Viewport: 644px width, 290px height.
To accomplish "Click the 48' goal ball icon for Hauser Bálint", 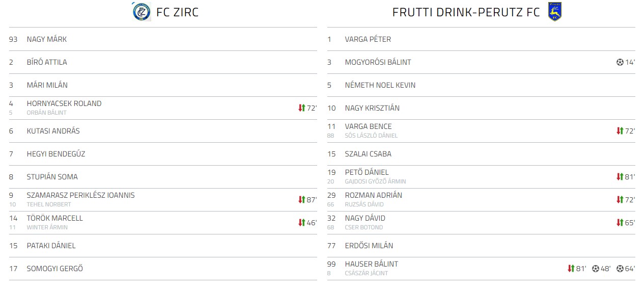I will coord(595,269).
